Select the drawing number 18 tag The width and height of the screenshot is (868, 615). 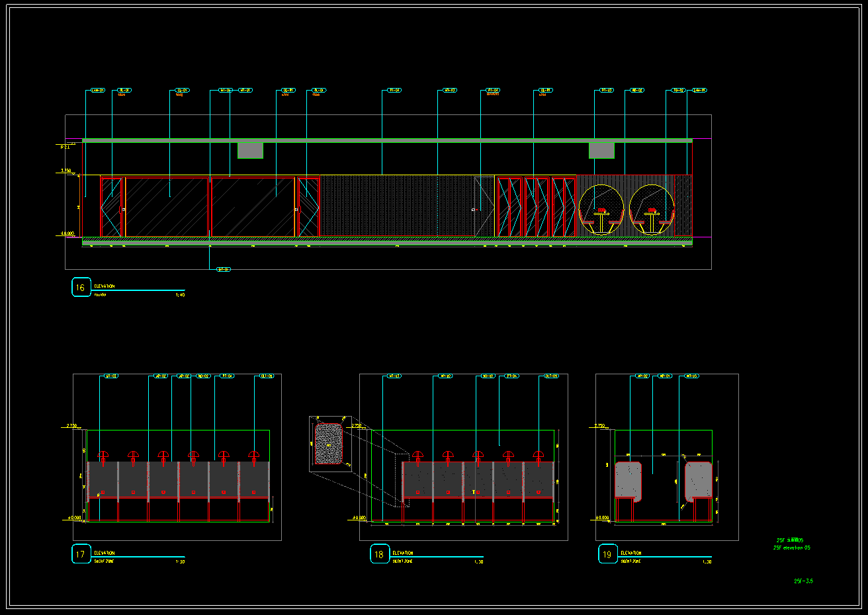pyautogui.click(x=379, y=554)
